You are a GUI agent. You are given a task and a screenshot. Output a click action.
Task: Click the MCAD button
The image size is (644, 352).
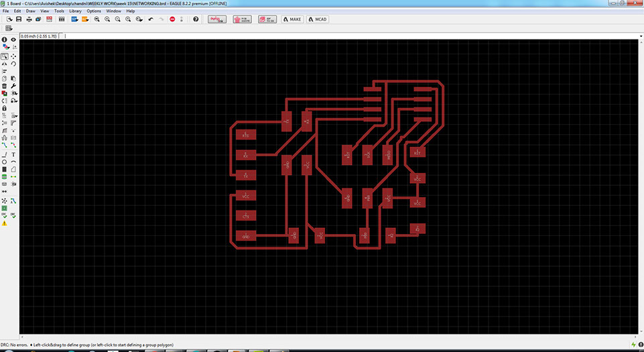pos(318,19)
